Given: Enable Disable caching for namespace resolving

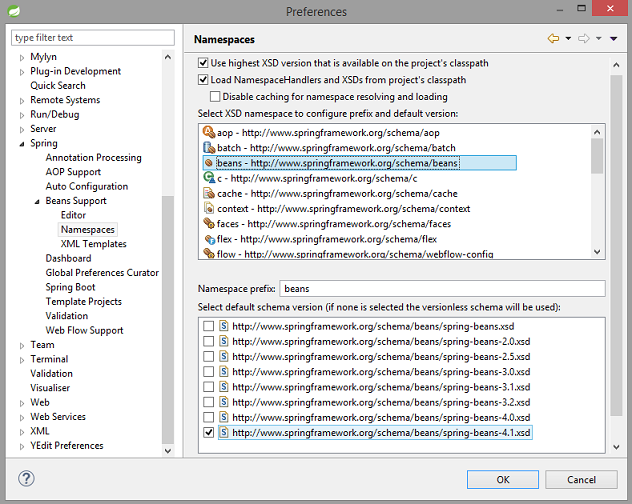Looking at the screenshot, I should pos(215,96).
